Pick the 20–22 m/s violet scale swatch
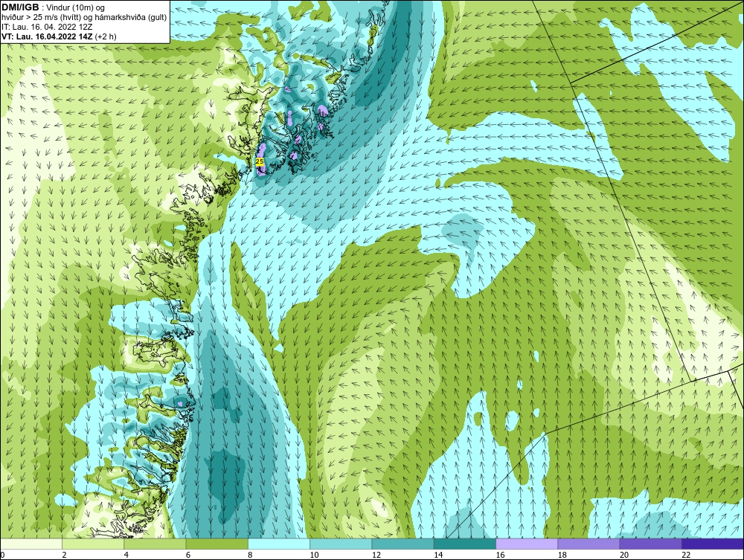Screen dimensions: 744x560 [650, 544]
